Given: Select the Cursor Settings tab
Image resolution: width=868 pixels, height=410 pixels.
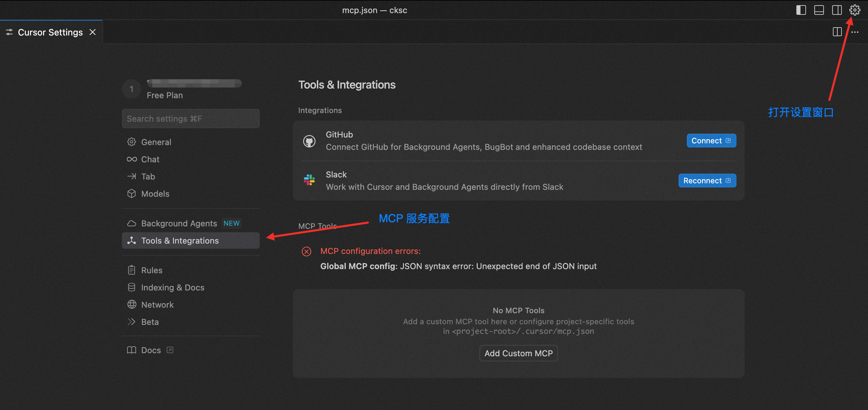Looking at the screenshot, I should click(50, 32).
